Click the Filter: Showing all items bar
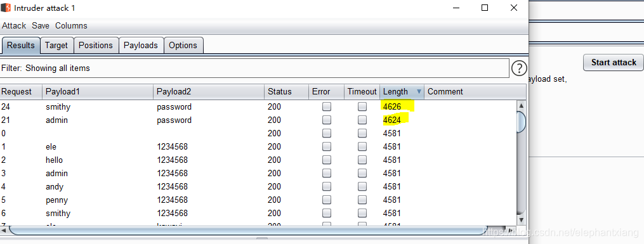 [x=254, y=68]
